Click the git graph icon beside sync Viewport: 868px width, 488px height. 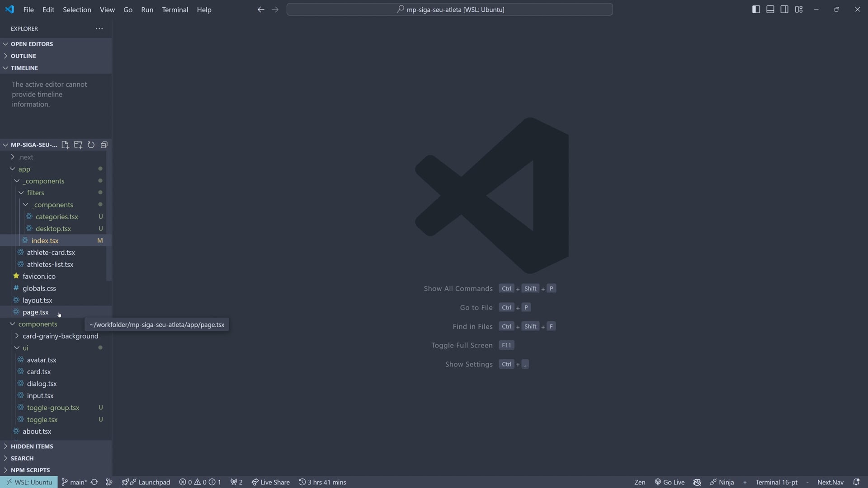[109, 482]
